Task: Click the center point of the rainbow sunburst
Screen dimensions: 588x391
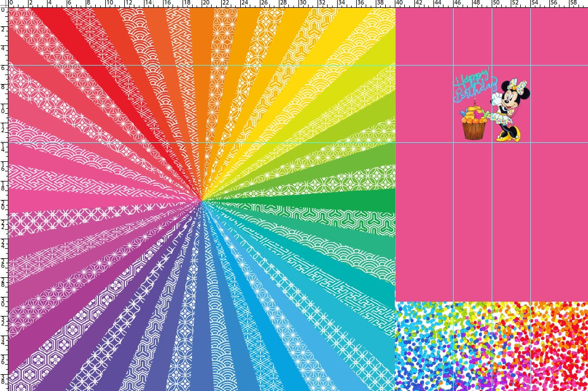Action: (x=202, y=201)
